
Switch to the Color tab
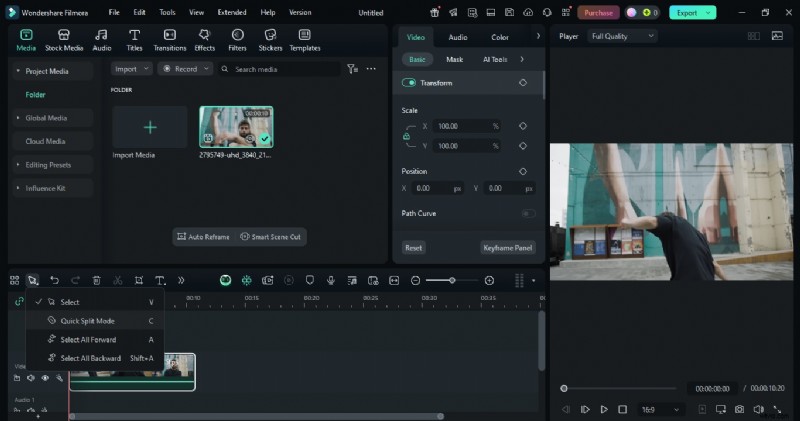pyautogui.click(x=500, y=37)
